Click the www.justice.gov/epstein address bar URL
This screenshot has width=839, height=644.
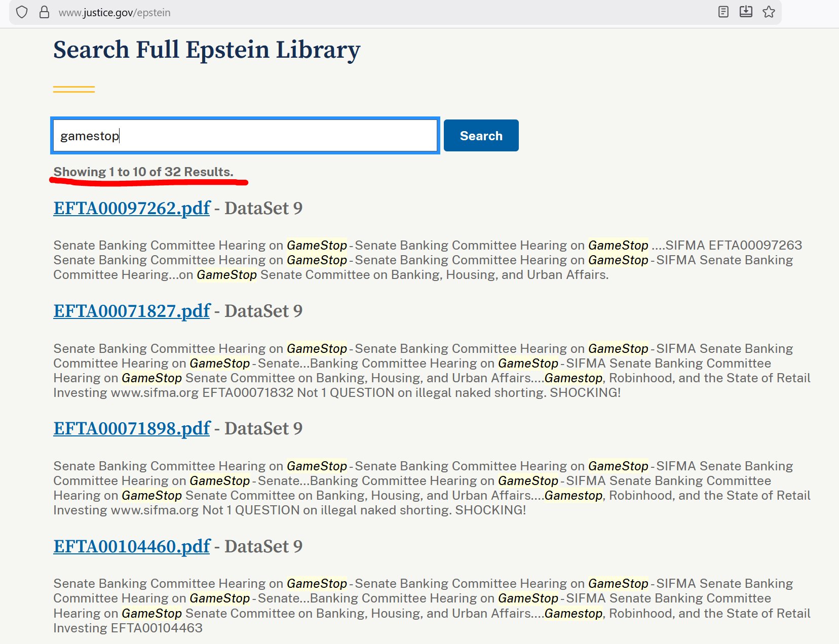115,13
